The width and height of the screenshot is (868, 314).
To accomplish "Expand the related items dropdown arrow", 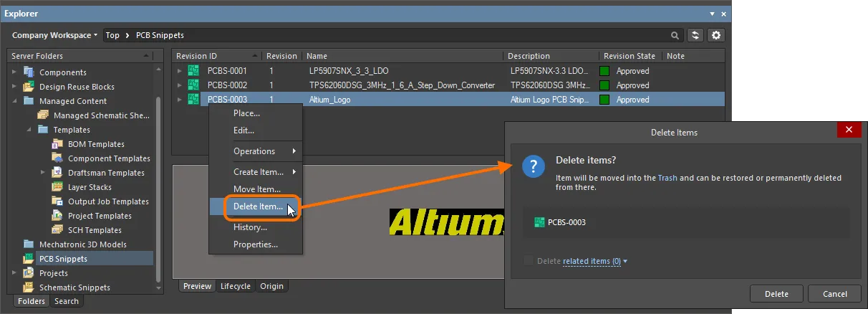I will pos(625,262).
